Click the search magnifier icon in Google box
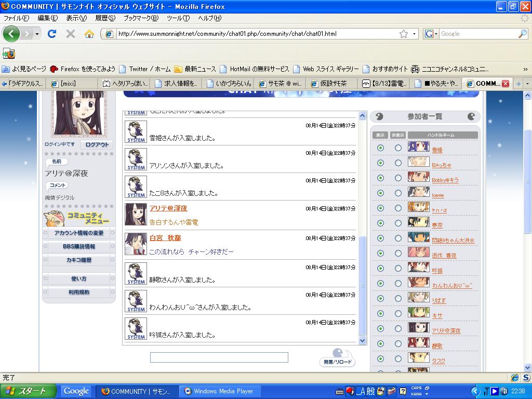The width and height of the screenshot is (532, 399). [x=522, y=34]
